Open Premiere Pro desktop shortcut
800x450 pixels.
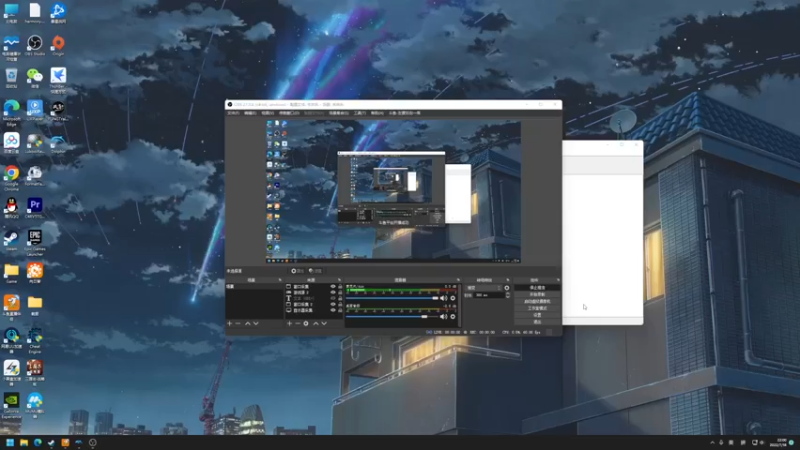point(35,208)
